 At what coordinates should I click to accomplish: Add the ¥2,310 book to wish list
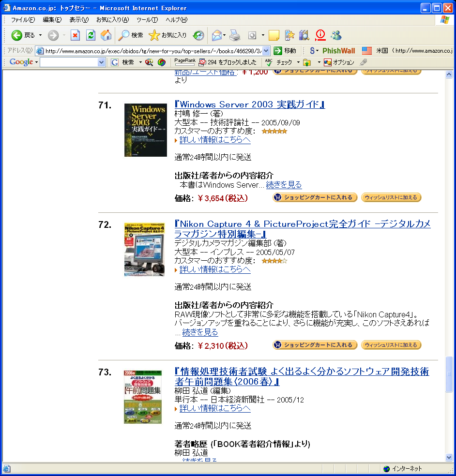(x=391, y=345)
